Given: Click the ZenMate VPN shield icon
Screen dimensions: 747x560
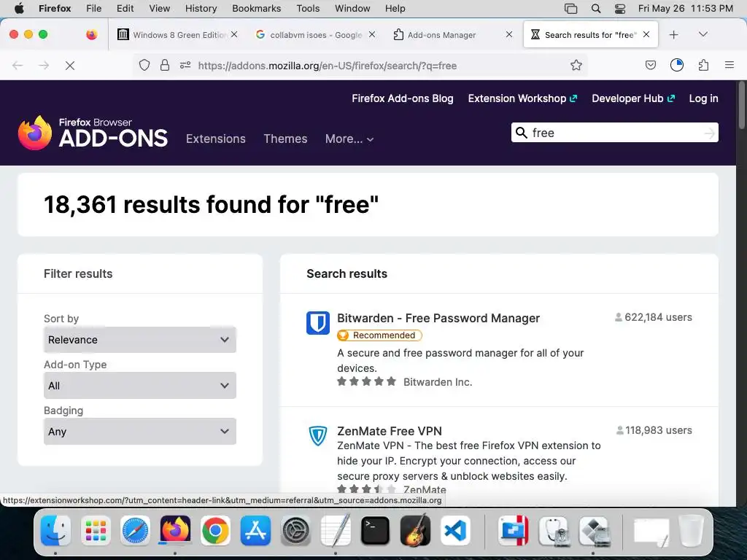Looking at the screenshot, I should click(318, 436).
